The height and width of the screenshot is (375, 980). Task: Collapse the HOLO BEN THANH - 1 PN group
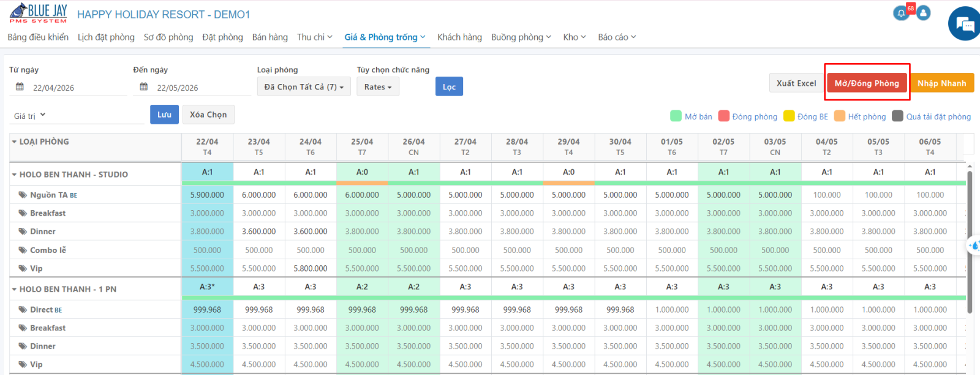14,289
